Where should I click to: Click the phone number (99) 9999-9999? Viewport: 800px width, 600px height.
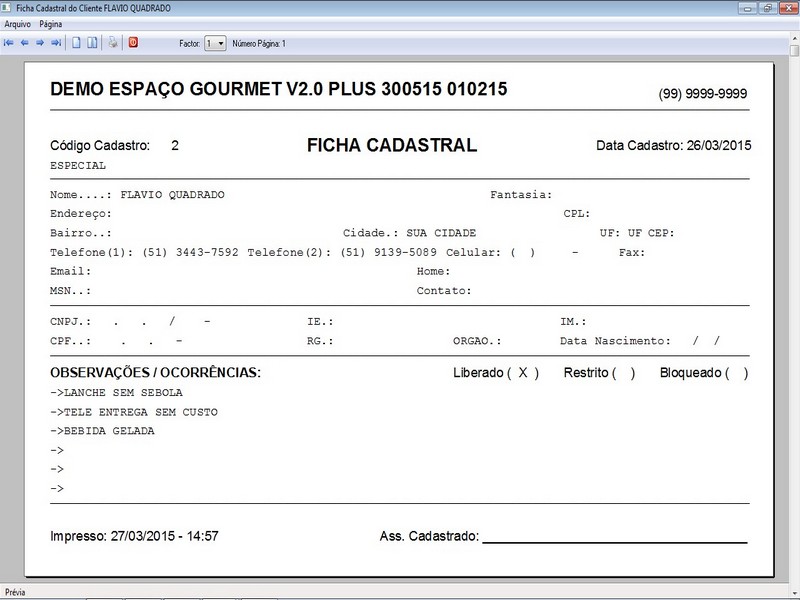pyautogui.click(x=703, y=93)
